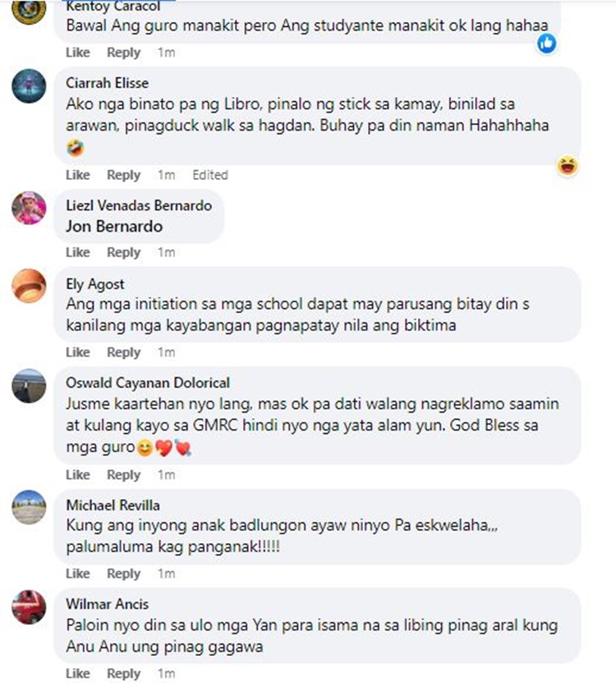Reply to Michael Revilla's comment
Screen dimensions: 616x683
(124, 573)
